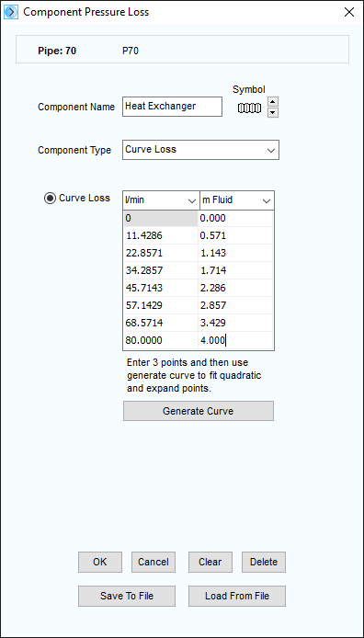Open the Component Type dropdown
Image resolution: width=364 pixels, height=638 pixels.
click(x=200, y=150)
